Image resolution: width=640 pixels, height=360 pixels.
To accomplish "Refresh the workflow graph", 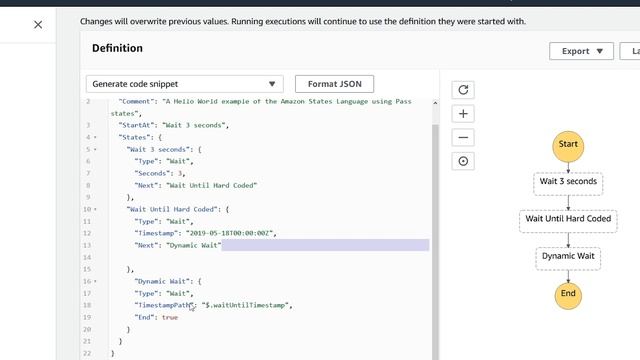I will [463, 90].
